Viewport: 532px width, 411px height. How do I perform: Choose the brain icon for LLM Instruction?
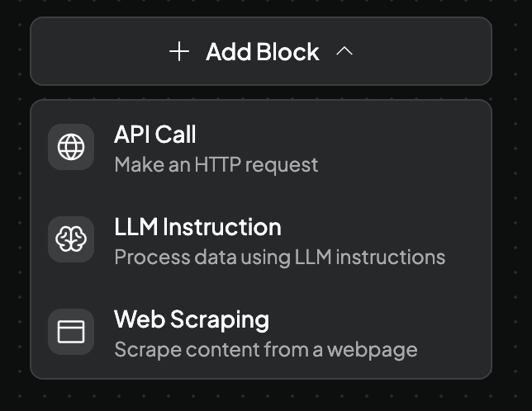click(71, 239)
